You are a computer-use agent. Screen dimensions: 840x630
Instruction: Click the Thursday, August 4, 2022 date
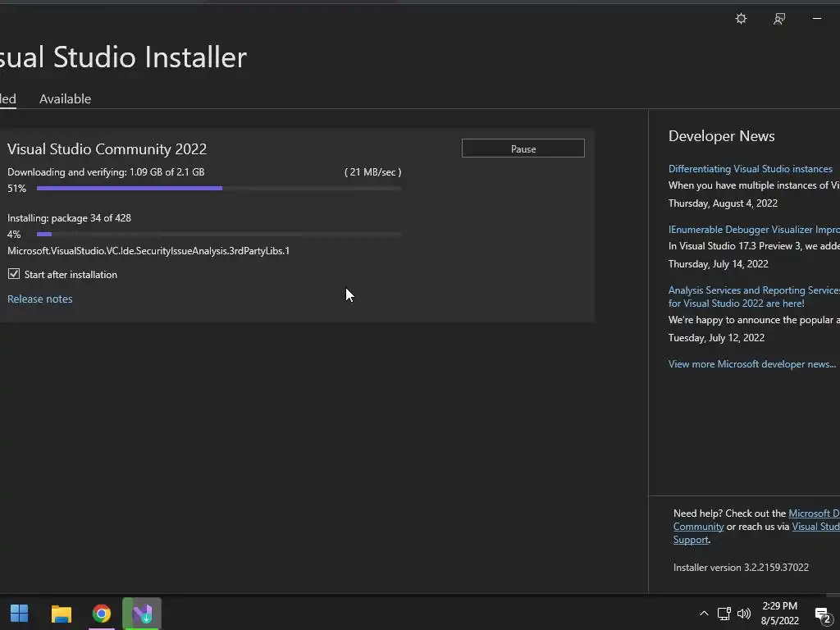pyautogui.click(x=723, y=203)
